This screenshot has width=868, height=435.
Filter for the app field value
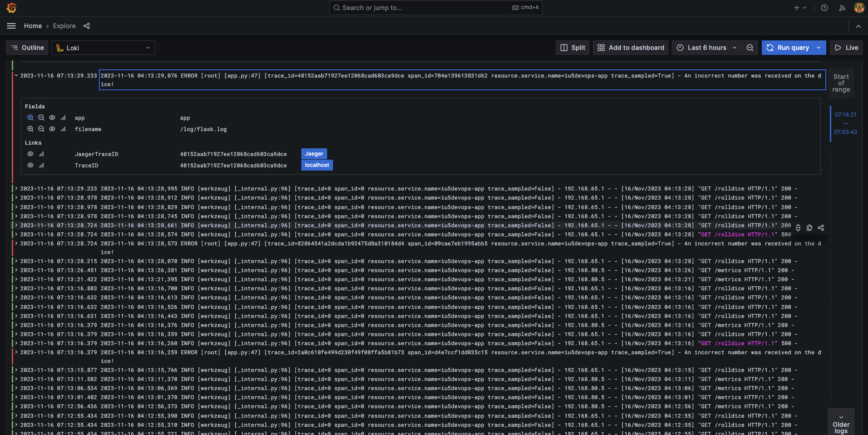30,117
